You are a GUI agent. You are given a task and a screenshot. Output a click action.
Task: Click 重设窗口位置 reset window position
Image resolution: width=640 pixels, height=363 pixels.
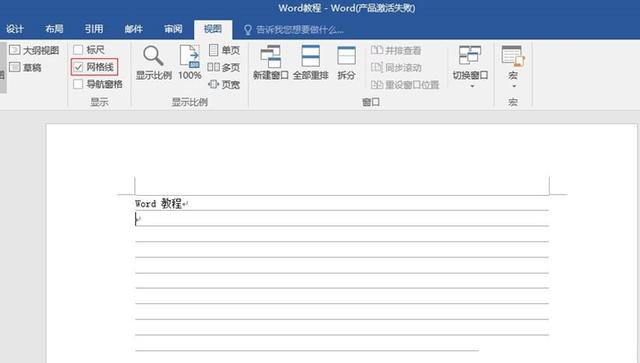tap(405, 85)
